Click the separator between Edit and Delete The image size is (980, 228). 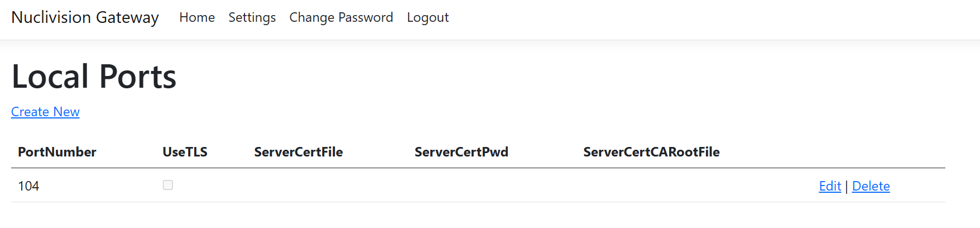point(846,186)
